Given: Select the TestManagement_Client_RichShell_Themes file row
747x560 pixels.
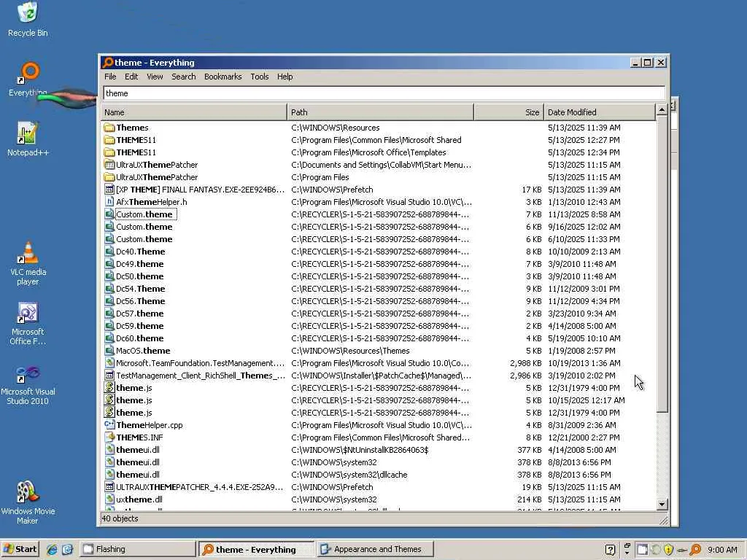Looking at the screenshot, I should coord(379,376).
